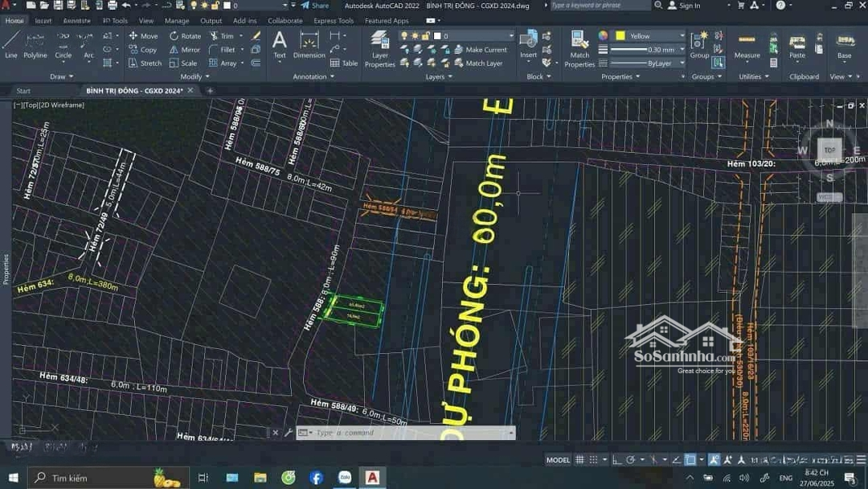
Task: Toggle drawing grid display in status bar
Action: (579, 460)
